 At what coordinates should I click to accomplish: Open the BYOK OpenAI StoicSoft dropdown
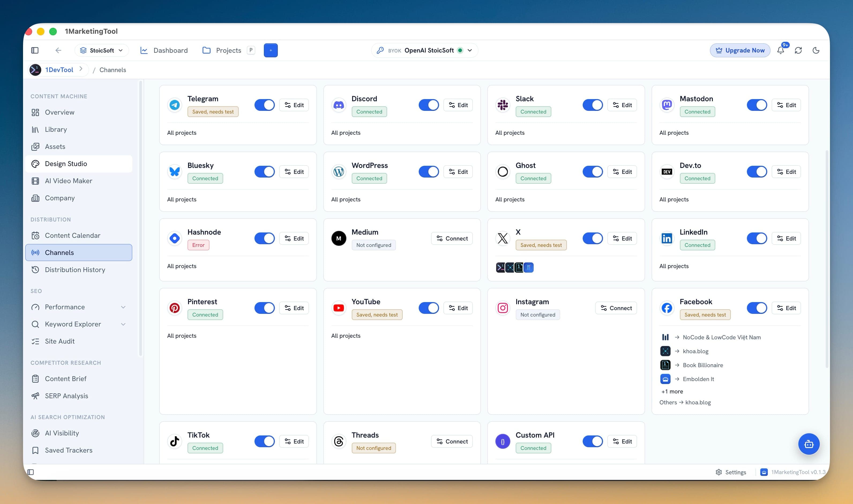pyautogui.click(x=425, y=50)
